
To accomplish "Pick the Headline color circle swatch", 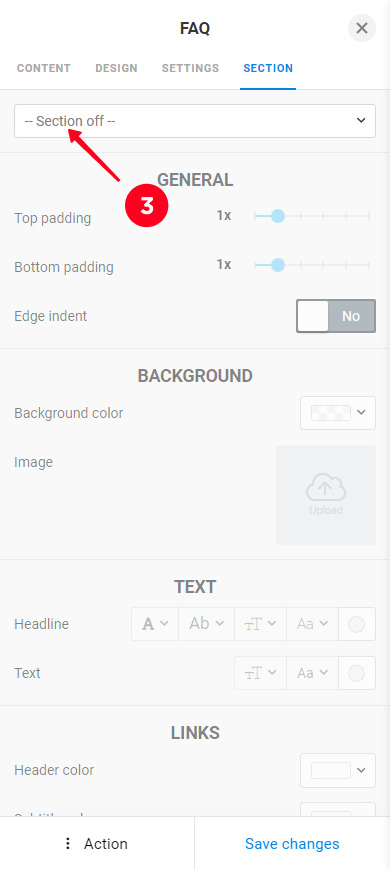I will point(356,624).
